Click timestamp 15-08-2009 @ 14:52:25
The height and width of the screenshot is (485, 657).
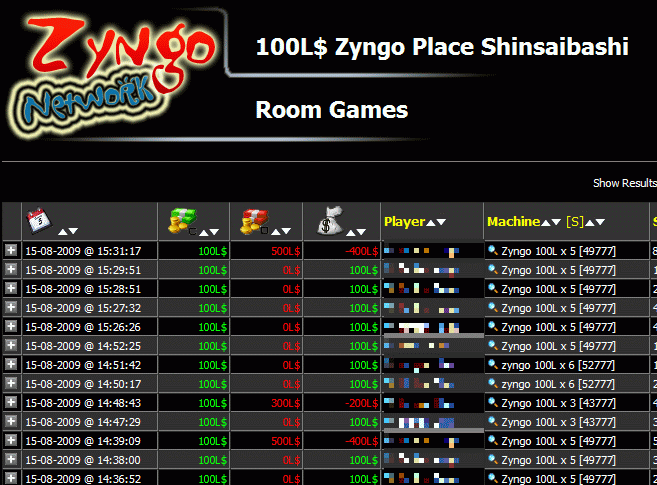(83, 346)
